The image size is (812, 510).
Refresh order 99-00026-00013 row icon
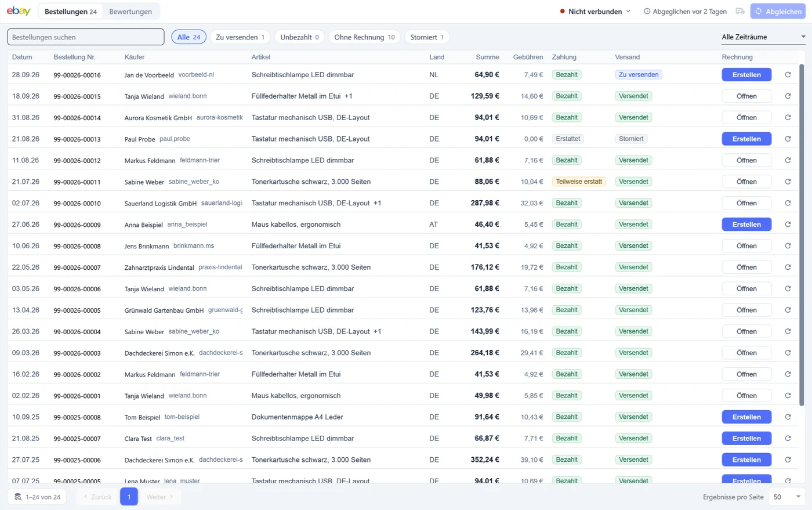tap(788, 139)
